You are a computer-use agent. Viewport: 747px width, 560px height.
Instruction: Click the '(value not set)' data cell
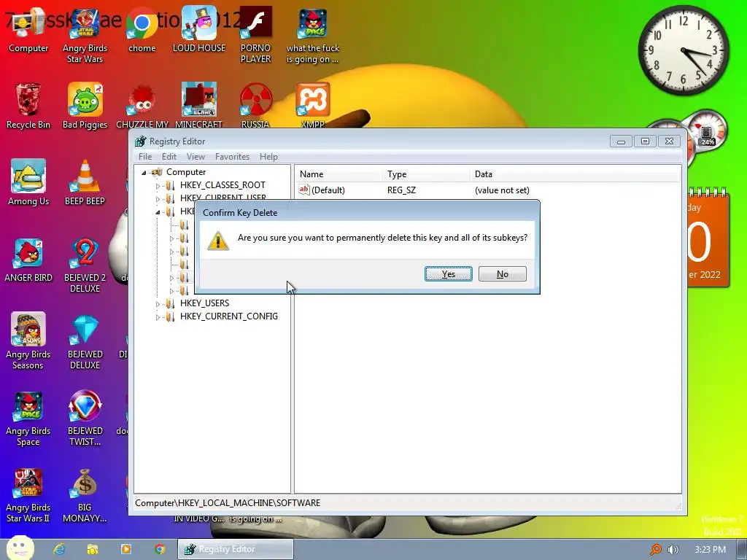pos(502,190)
